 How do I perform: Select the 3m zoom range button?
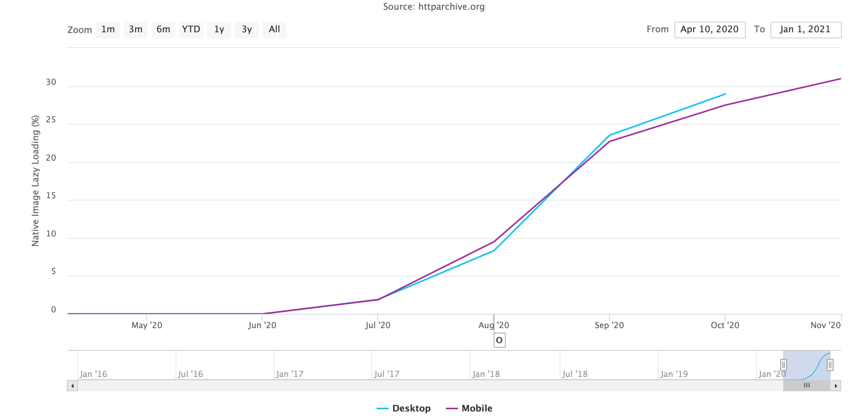135,30
